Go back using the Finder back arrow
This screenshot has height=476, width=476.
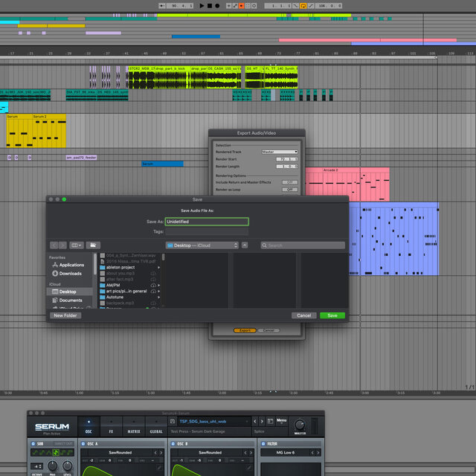(x=54, y=245)
